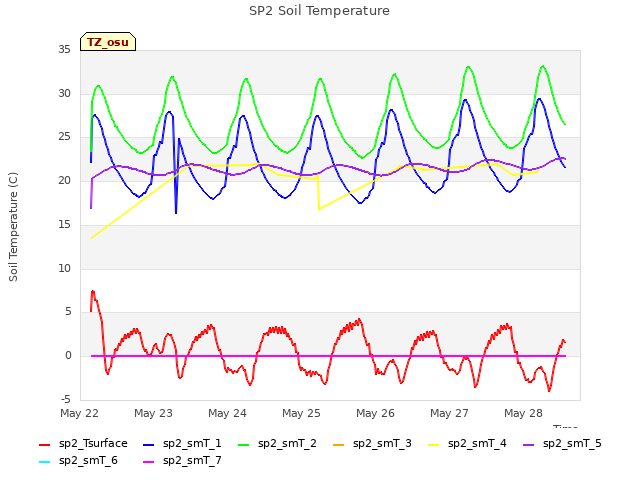
Task: Click the May 22 x-axis label
Action: (x=80, y=413)
